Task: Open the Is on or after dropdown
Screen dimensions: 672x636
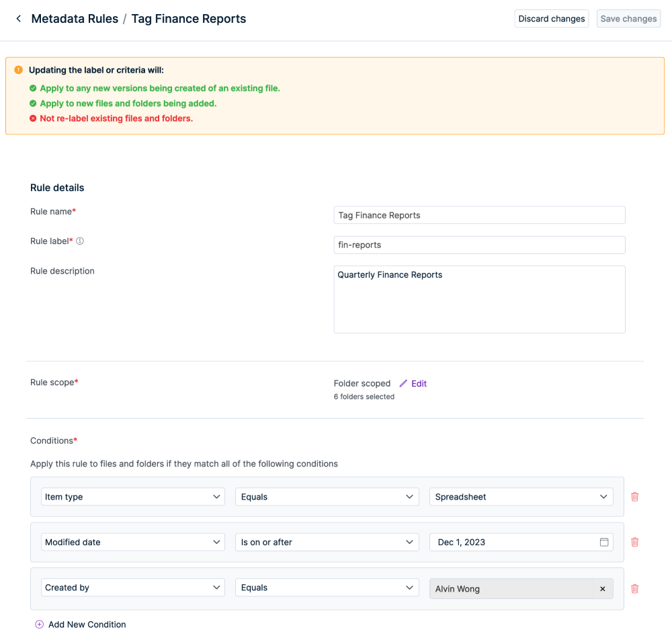Action: [327, 542]
